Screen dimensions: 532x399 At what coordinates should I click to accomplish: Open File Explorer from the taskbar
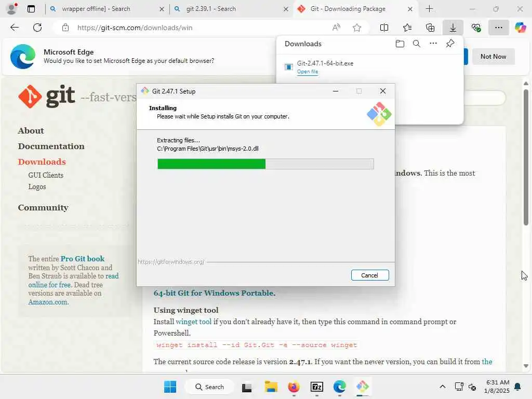coord(271,387)
